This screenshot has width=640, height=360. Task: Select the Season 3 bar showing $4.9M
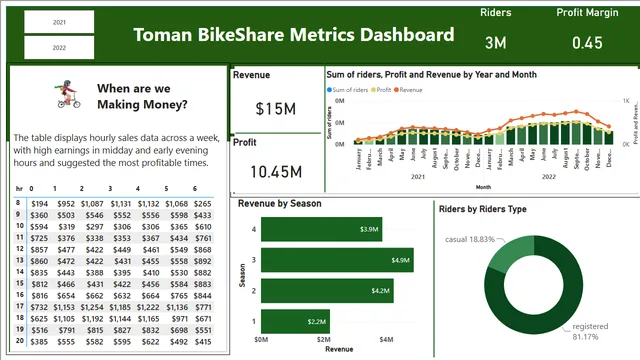[337, 260]
